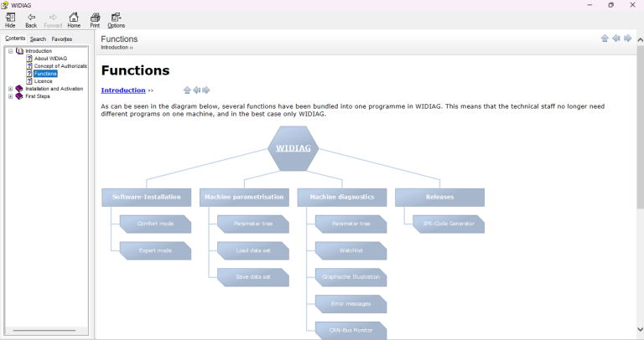The width and height of the screenshot is (644, 340).
Task: Click the Software-Installation diagram box
Action: pyautogui.click(x=147, y=198)
